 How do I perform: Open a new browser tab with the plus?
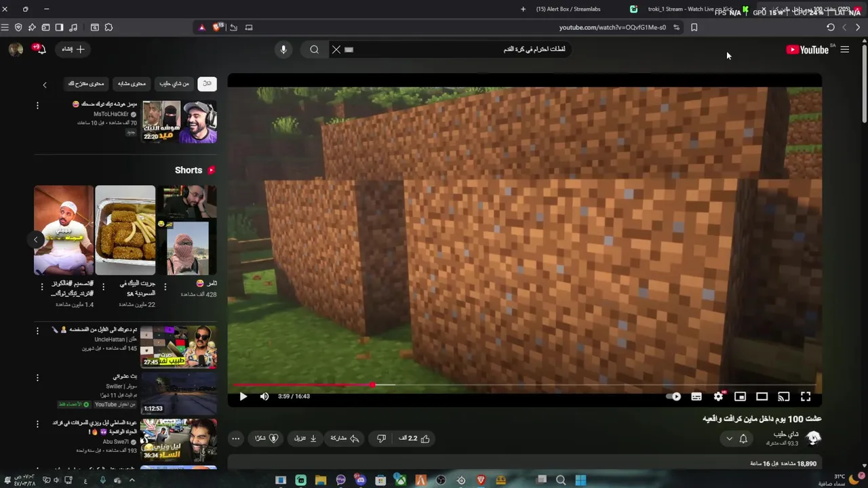click(x=523, y=9)
